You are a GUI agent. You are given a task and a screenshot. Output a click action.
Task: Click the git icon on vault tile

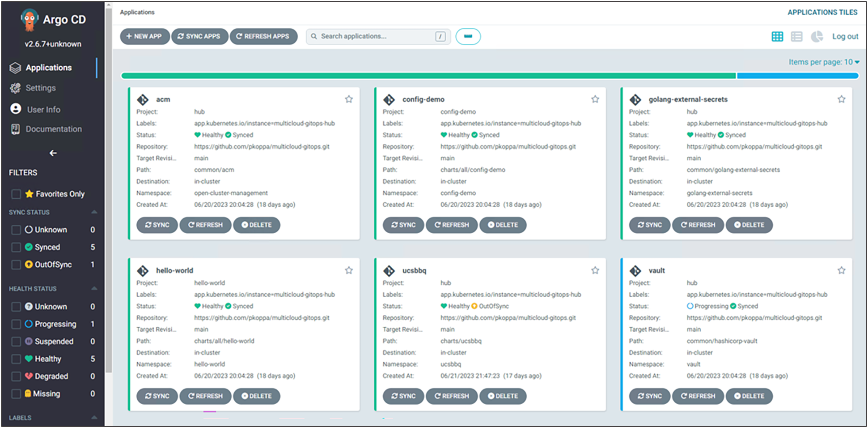click(635, 271)
